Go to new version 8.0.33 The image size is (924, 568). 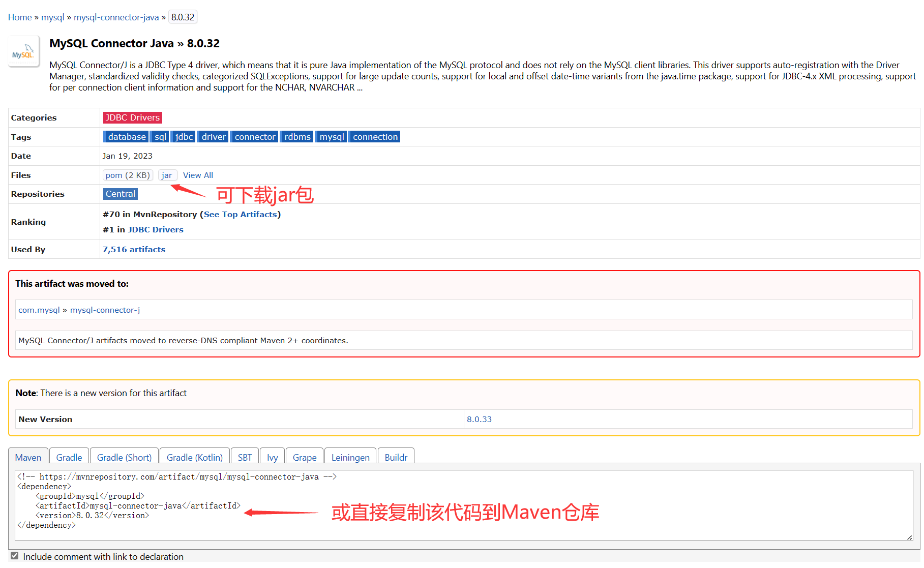tap(479, 419)
